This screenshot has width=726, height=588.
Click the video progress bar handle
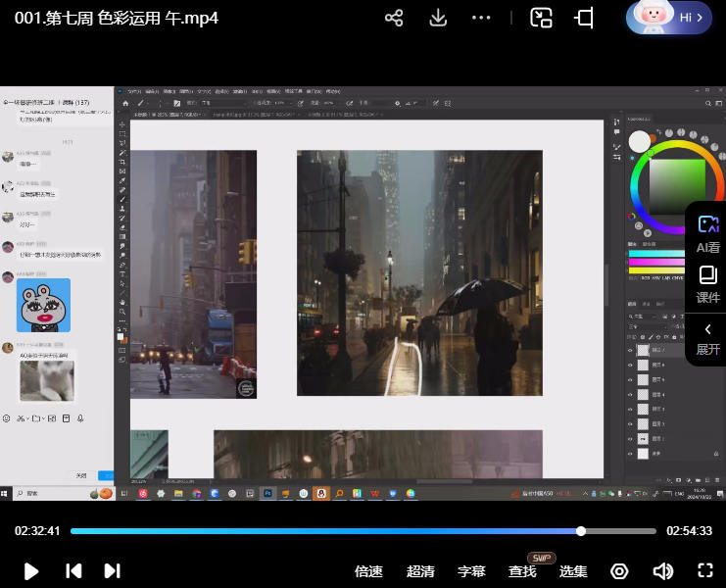(x=581, y=531)
